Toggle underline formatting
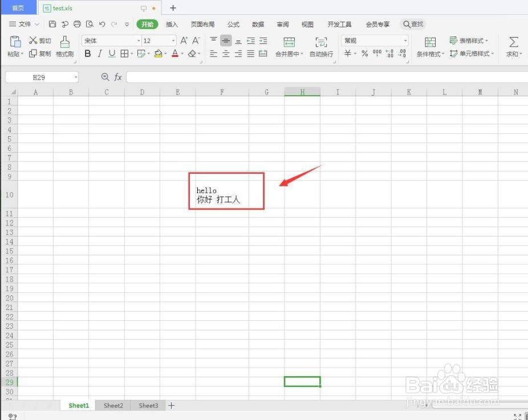 point(112,53)
